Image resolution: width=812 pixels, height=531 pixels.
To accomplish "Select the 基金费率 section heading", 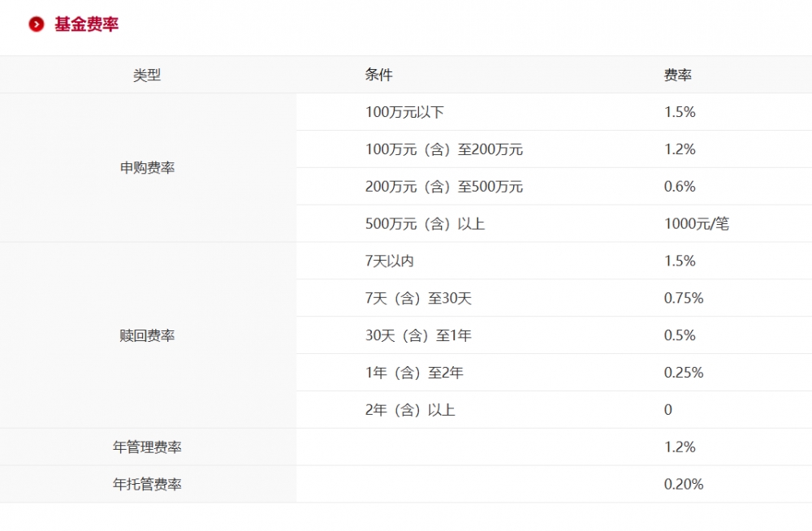I will coord(85,25).
